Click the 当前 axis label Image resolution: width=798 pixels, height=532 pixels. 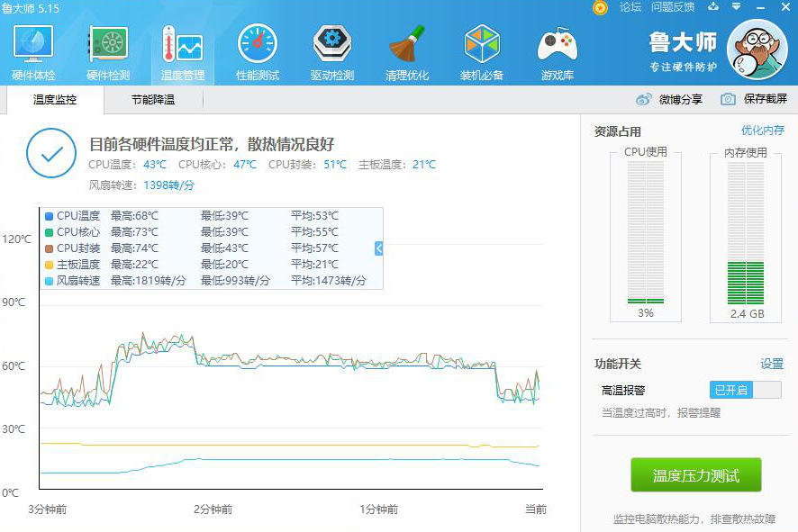pyautogui.click(x=536, y=509)
